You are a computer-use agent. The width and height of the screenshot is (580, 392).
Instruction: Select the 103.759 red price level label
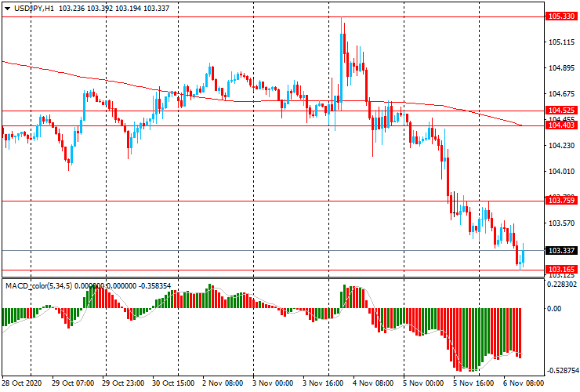tap(561, 201)
